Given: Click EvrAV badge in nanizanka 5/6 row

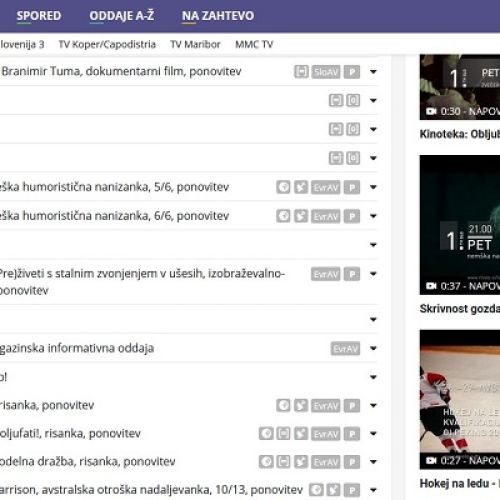Looking at the screenshot, I should (326, 187).
